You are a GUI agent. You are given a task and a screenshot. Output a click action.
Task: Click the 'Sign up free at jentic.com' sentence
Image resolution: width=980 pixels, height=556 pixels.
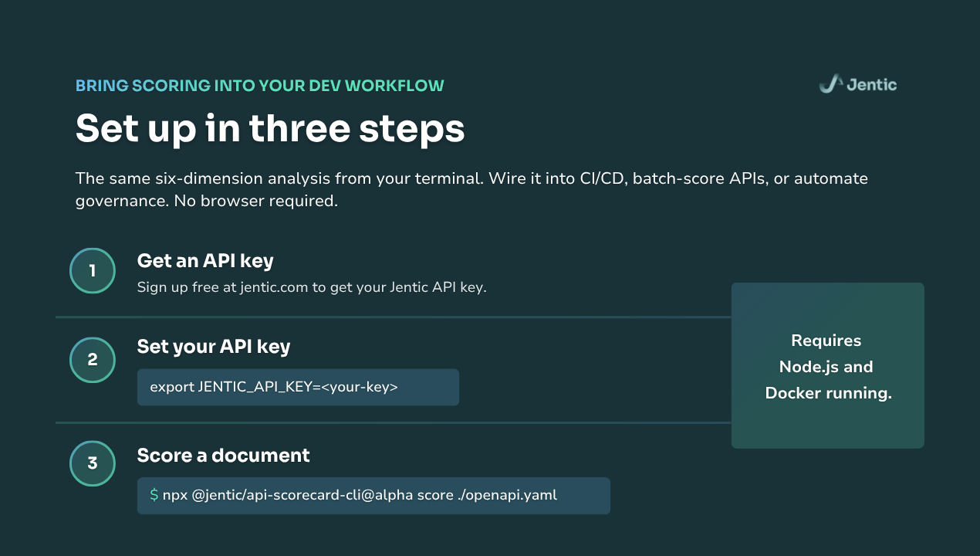click(312, 287)
